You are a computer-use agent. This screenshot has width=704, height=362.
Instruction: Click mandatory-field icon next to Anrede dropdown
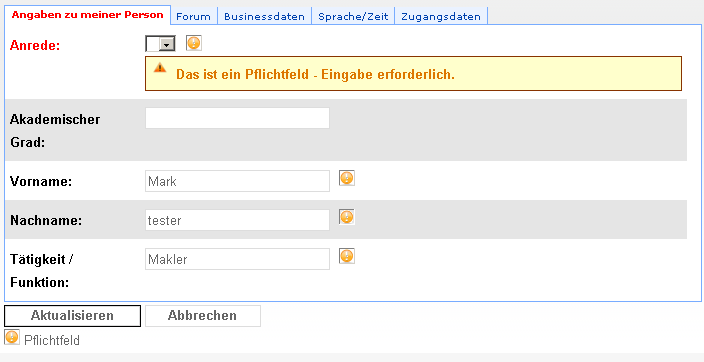194,43
